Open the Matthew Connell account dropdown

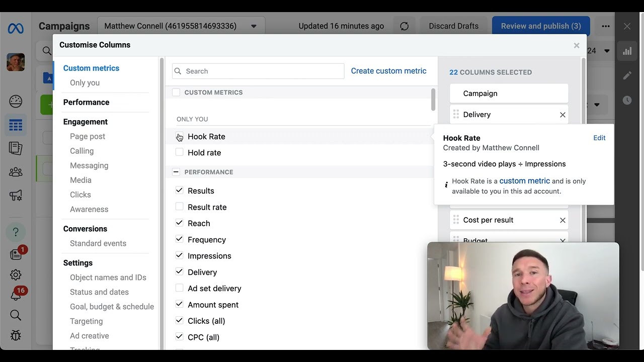pyautogui.click(x=181, y=26)
